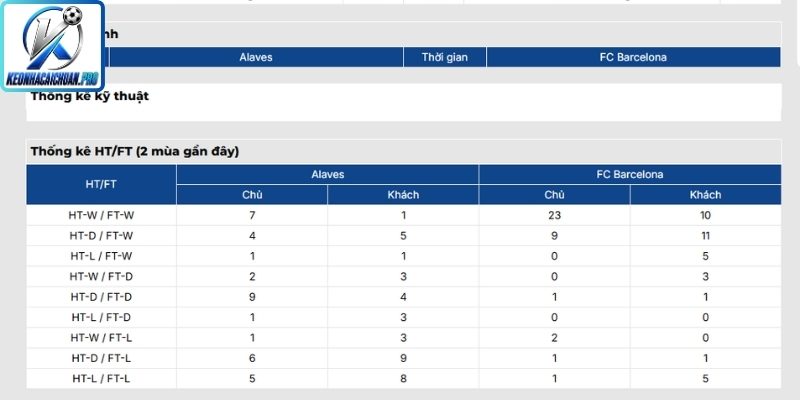The width and height of the screenshot is (800, 400).
Task: Click the Thống kê kỹ thuật heading
Action: point(90,96)
